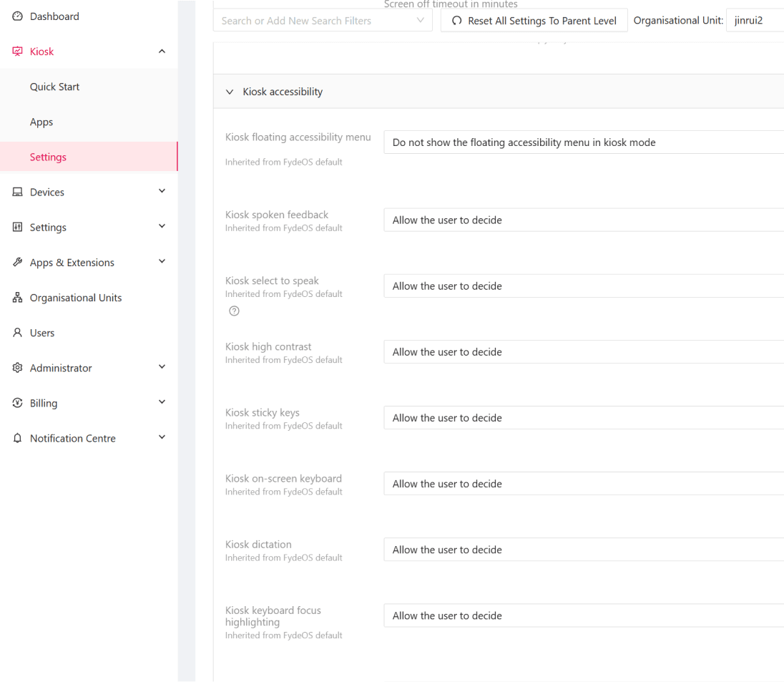Click the Organisational Units hierarchy icon
Screen dimensions: 784x682
pyautogui.click(x=18, y=298)
